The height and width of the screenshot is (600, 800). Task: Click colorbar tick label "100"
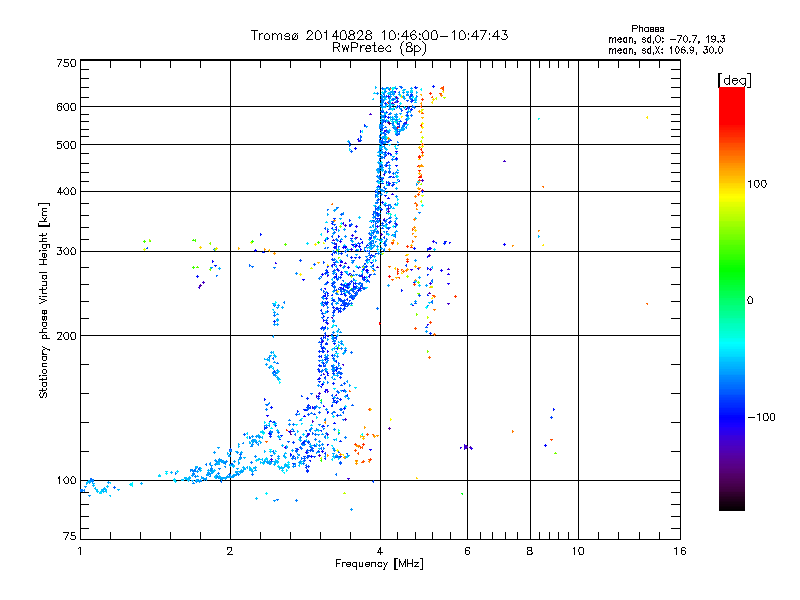coord(757,184)
